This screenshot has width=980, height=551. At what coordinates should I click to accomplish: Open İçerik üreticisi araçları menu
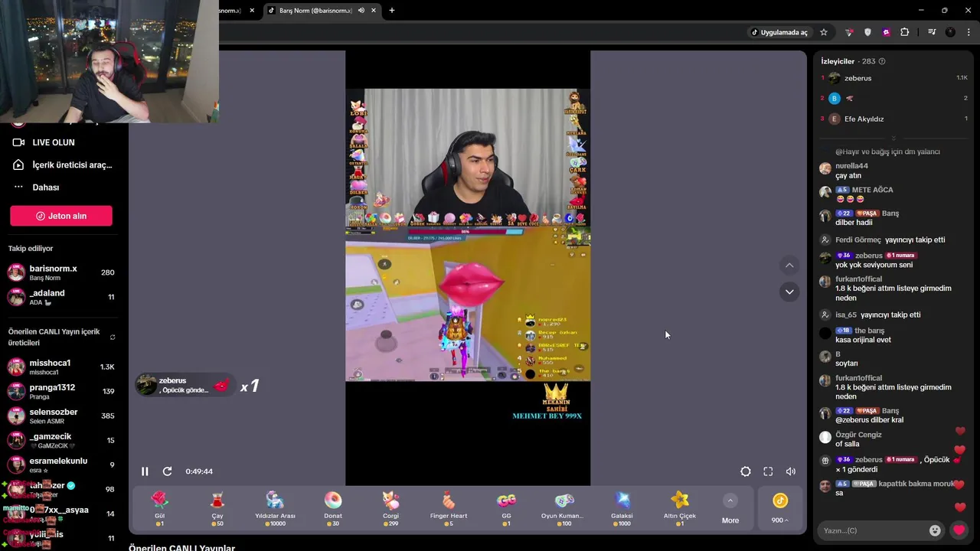(63, 165)
